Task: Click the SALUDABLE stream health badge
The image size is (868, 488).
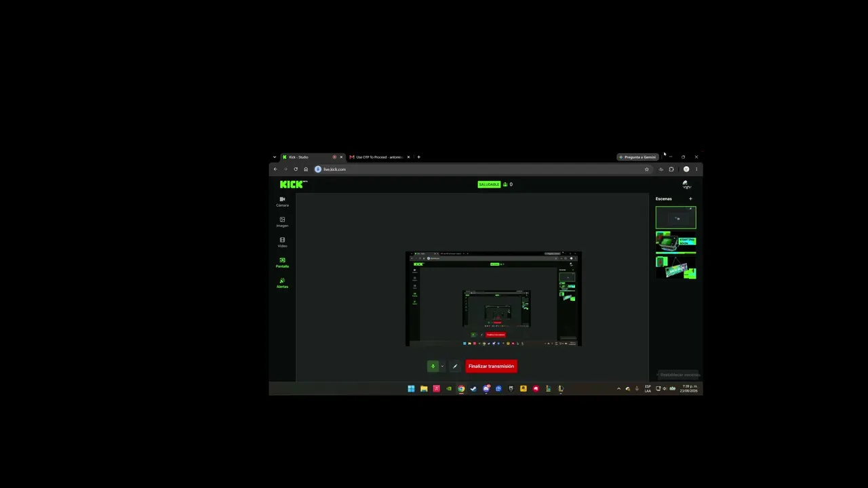Action: point(489,184)
